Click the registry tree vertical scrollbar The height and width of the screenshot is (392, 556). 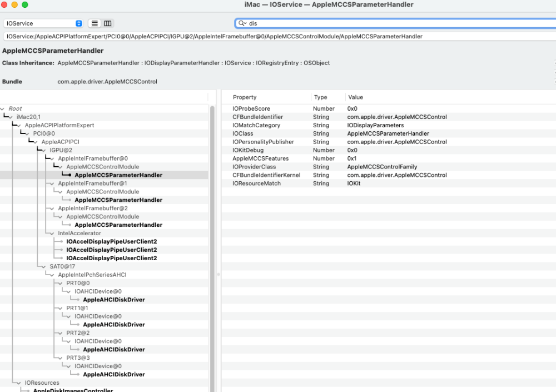pyautogui.click(x=212, y=249)
